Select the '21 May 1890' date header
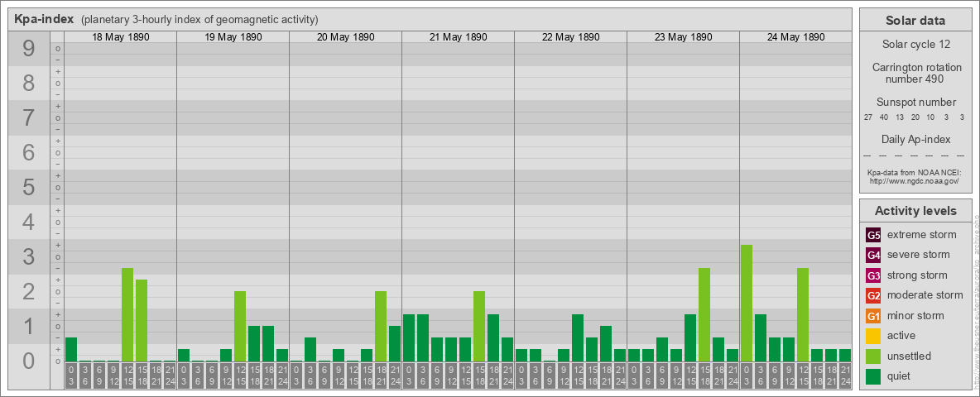This screenshot has height=397, width=980. tap(458, 37)
